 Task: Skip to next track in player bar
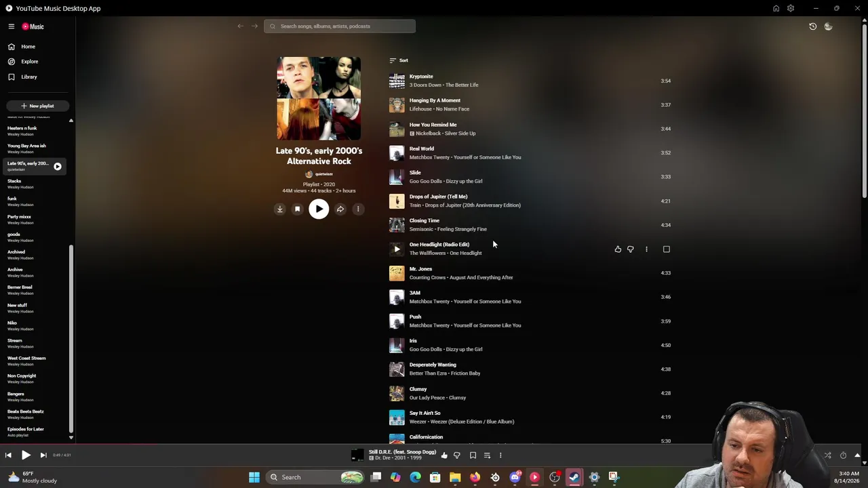pos(43,455)
